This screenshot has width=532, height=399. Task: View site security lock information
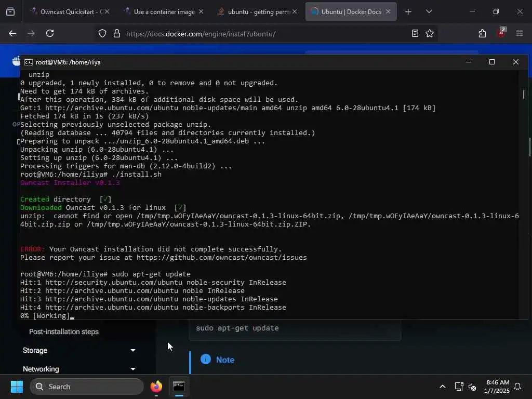[x=117, y=33]
